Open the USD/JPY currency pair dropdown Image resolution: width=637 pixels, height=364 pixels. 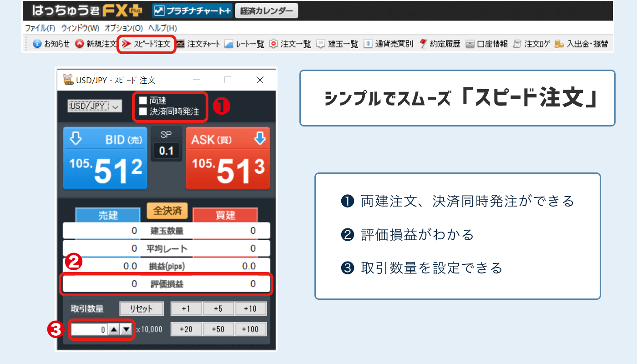pos(95,106)
